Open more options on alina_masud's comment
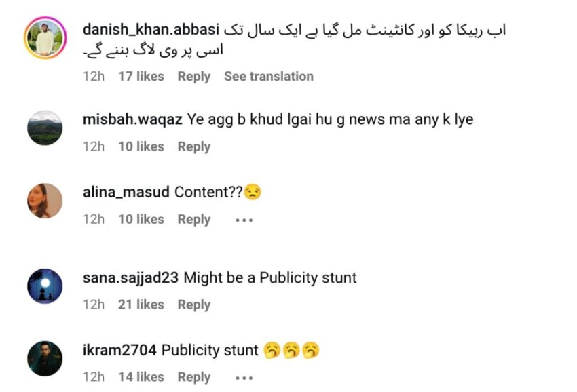Viewport: 577px width, 392px height. click(x=244, y=219)
